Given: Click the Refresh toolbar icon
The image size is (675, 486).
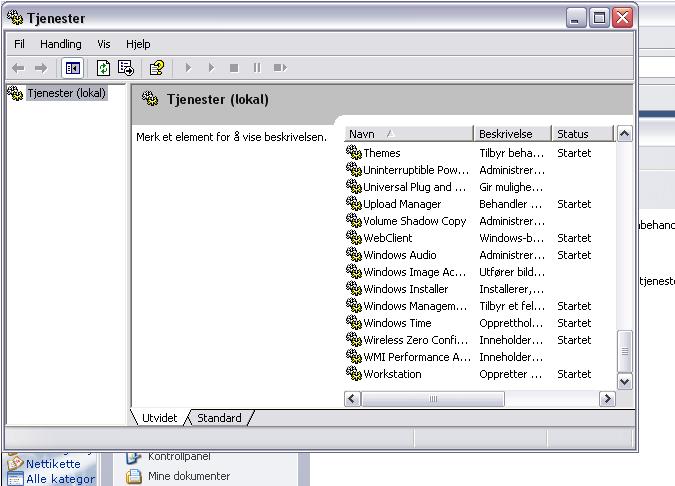Looking at the screenshot, I should click(103, 68).
